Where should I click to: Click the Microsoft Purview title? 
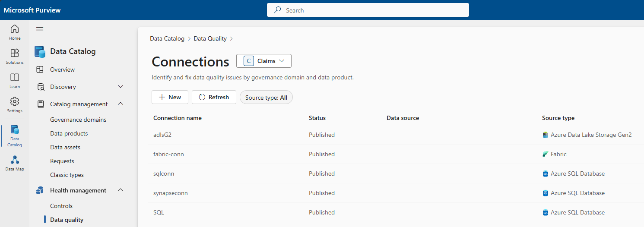pos(32,10)
